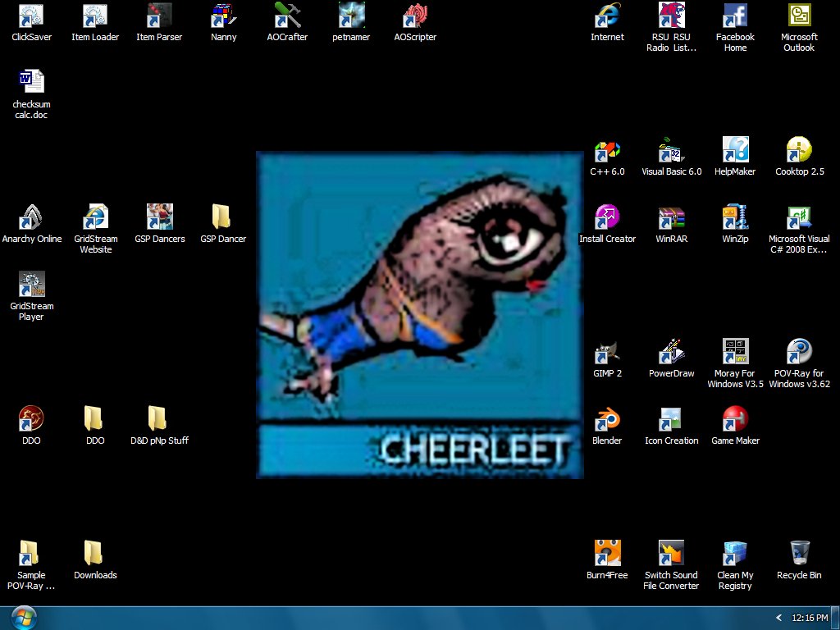Select the Game Maker shortcut
Screen dimensions: 840x630
pyautogui.click(x=735, y=420)
